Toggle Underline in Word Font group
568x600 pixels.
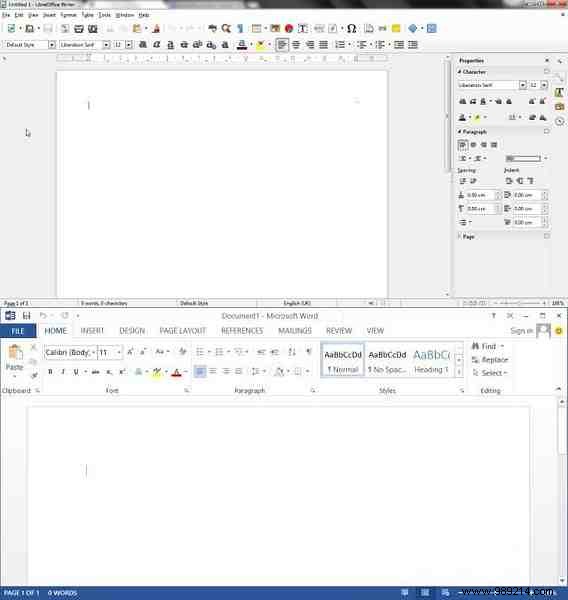tap(76, 372)
